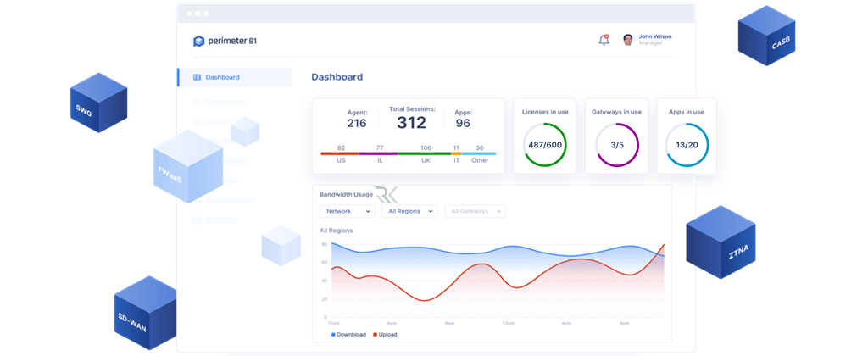The image size is (868, 356).
Task: Click the Dashboard sidebar icon
Action: (198, 77)
